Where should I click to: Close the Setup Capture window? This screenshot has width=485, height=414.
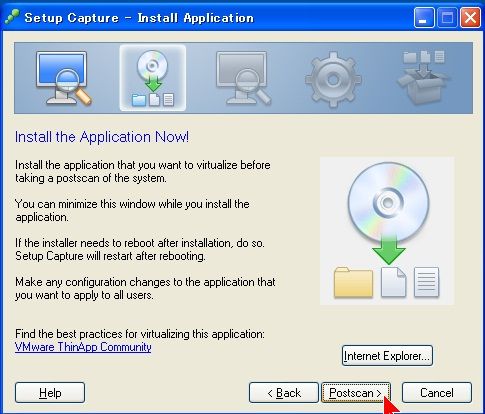pyautogui.click(x=470, y=18)
